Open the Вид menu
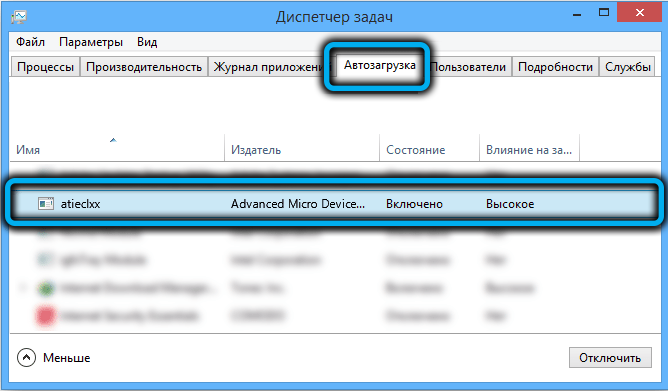Viewport: 668px width, 391px height. tap(147, 42)
